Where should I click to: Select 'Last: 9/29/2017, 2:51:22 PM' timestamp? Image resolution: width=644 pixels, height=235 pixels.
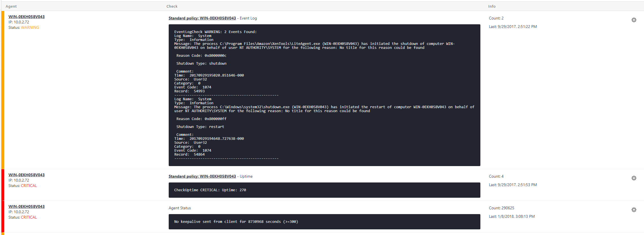(513, 27)
